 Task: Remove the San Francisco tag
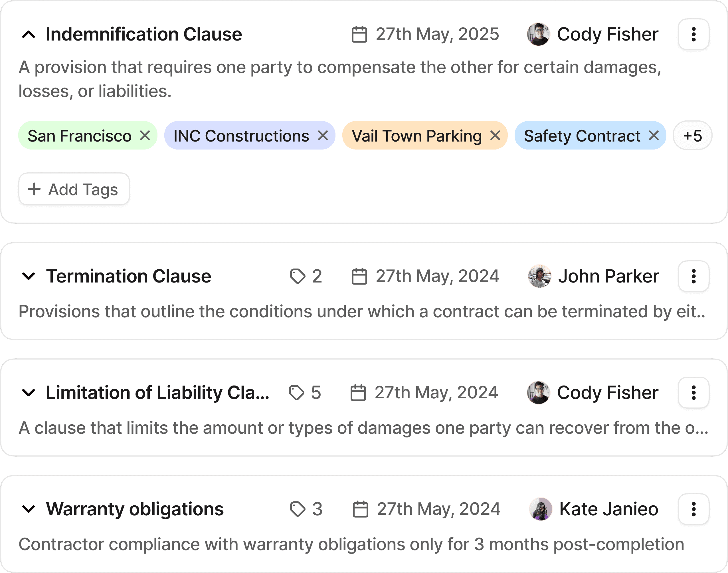[x=145, y=136]
